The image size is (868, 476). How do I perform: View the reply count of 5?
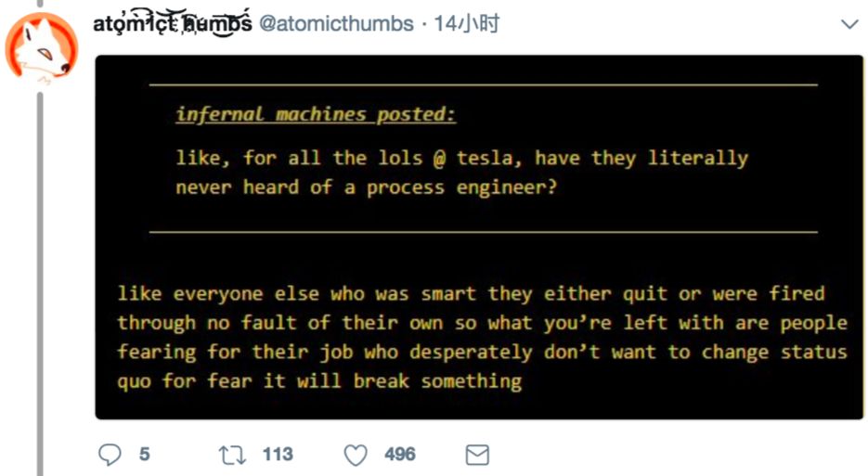click(145, 455)
